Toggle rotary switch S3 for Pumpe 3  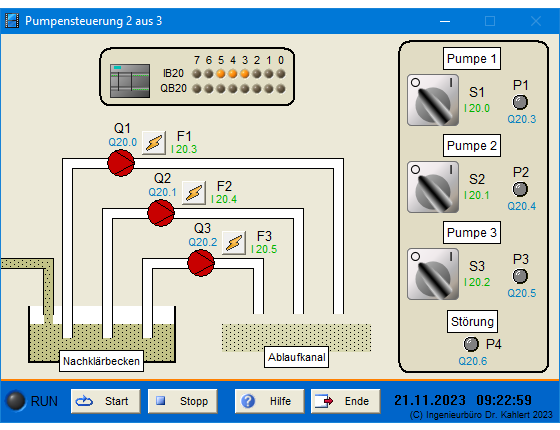[433, 274]
